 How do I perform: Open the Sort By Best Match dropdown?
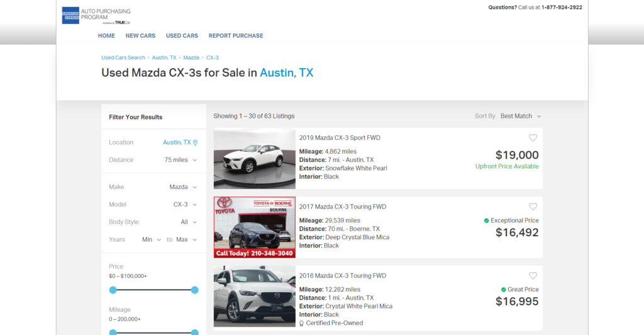pyautogui.click(x=520, y=116)
